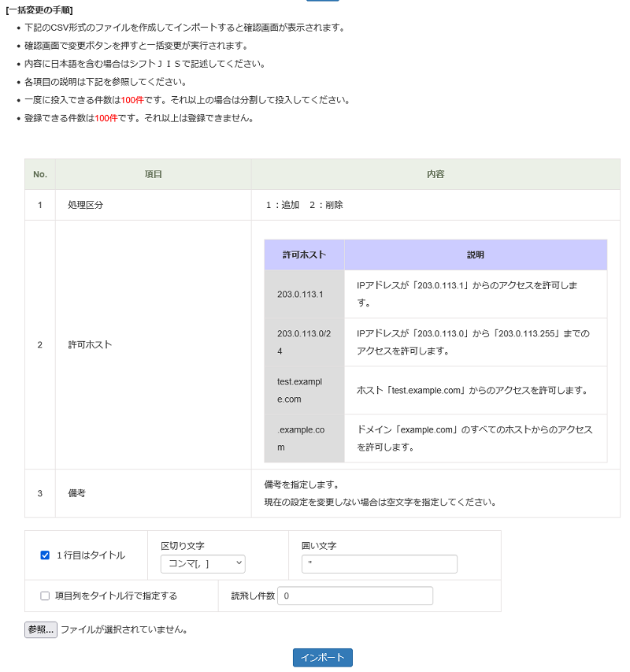This screenshot has height=672, width=630.
Task: Click the 読飛し件数 skip-count field showing 0
Action: tap(354, 595)
